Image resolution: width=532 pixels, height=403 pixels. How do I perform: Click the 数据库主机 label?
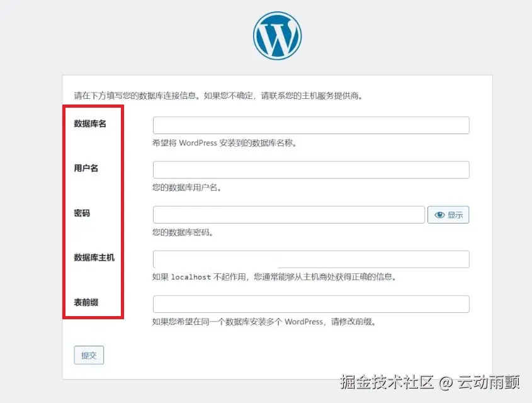94,258
